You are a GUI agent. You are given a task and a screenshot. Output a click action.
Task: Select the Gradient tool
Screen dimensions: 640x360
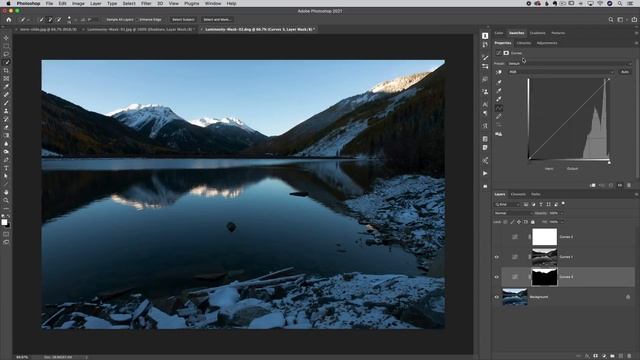[x=6, y=136]
